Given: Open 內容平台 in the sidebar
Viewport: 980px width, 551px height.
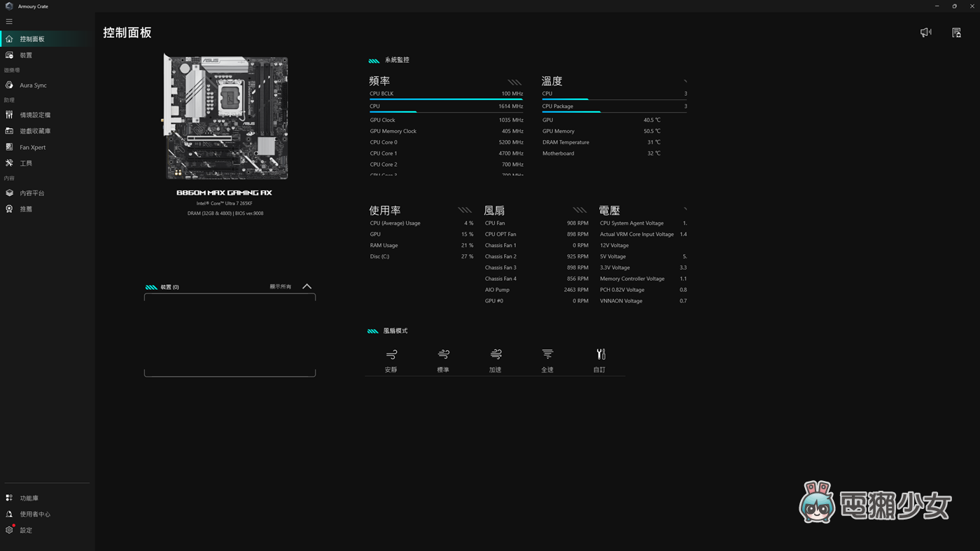Looking at the screenshot, I should (47, 193).
